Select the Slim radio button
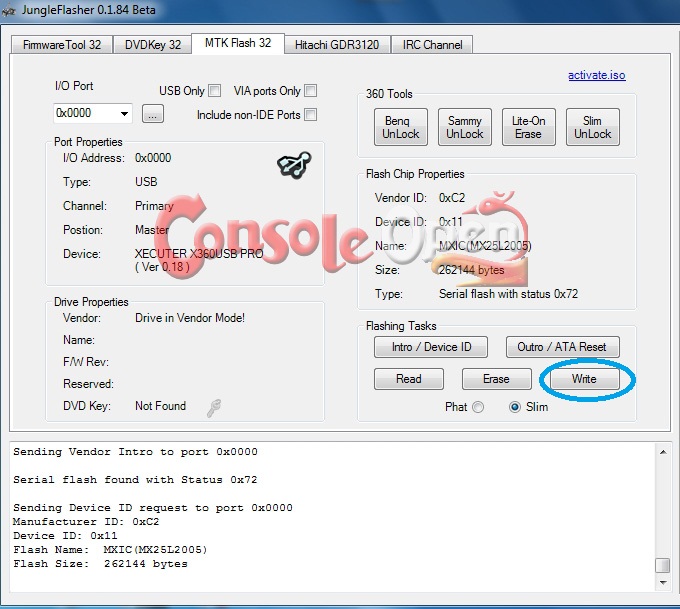Viewport: 680px width, 609px height. click(515, 407)
